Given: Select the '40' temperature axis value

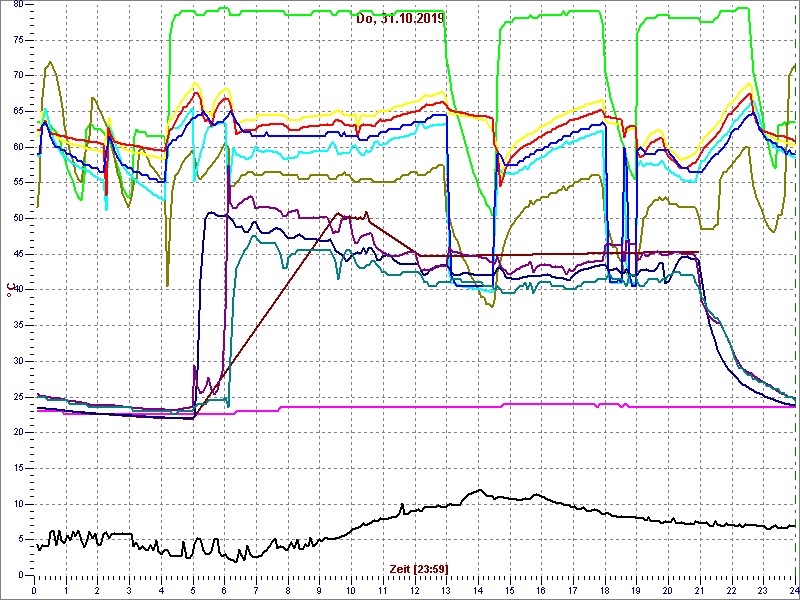Looking at the screenshot, I should 19,290.
